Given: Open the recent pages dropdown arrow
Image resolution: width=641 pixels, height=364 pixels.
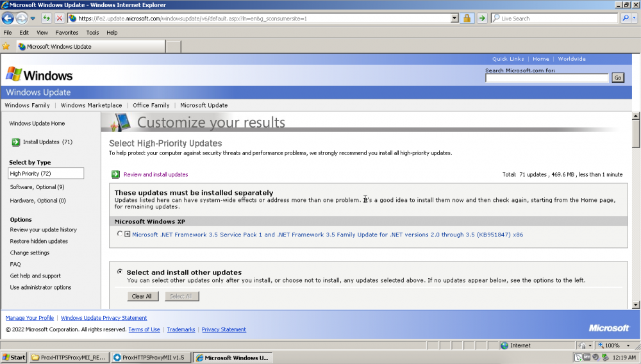Looking at the screenshot, I should click(x=33, y=19).
